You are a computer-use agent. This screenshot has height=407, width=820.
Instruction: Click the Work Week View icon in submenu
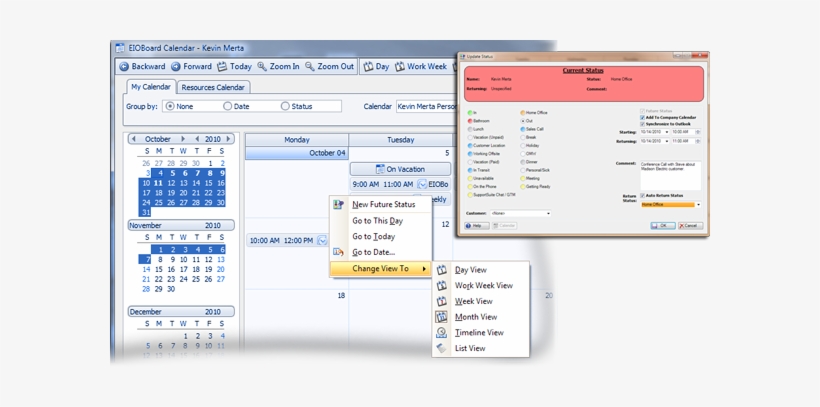442,286
